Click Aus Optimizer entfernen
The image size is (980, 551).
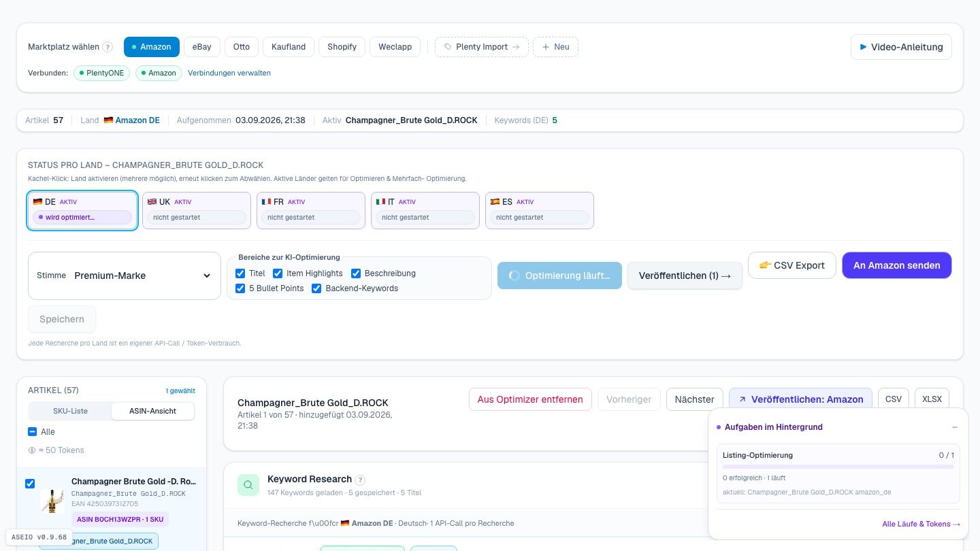click(x=530, y=399)
